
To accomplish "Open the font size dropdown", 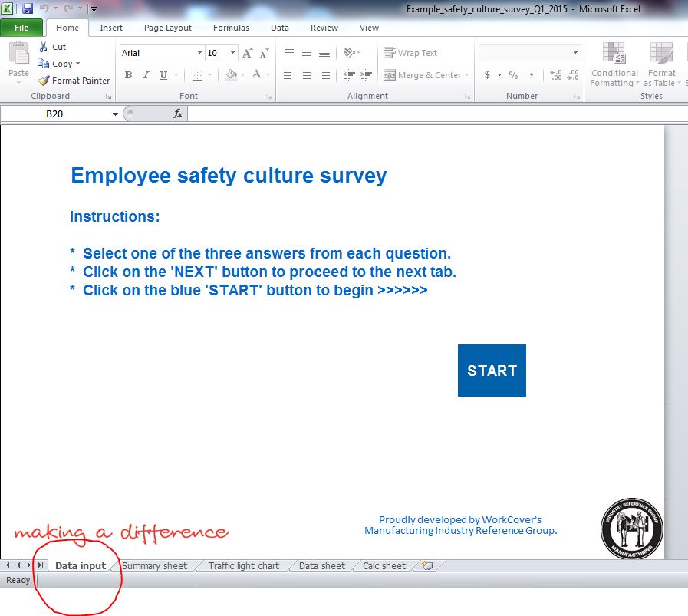I will pyautogui.click(x=233, y=52).
